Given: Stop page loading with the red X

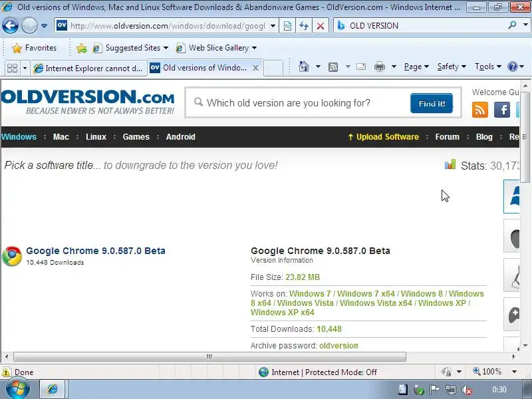Looking at the screenshot, I should click(321, 26).
